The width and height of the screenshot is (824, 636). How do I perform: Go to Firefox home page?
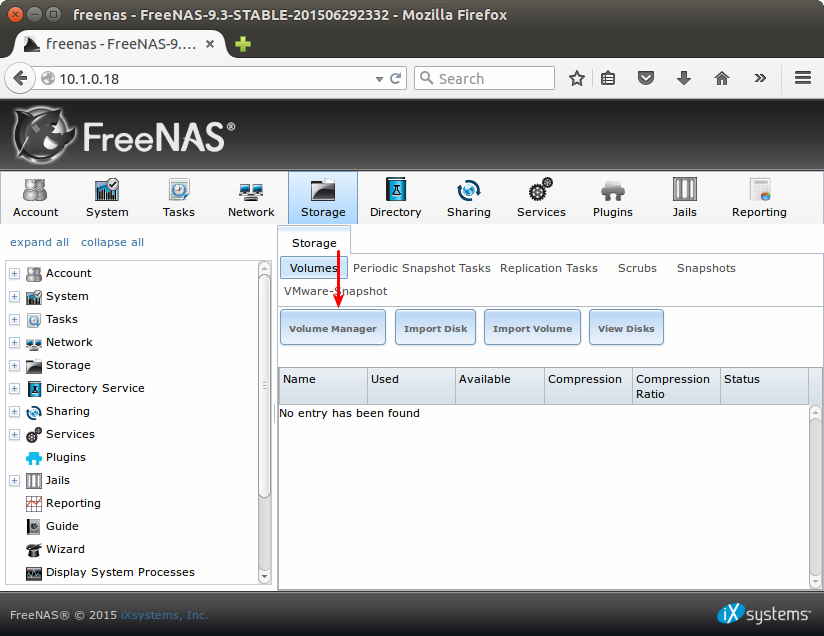click(722, 78)
